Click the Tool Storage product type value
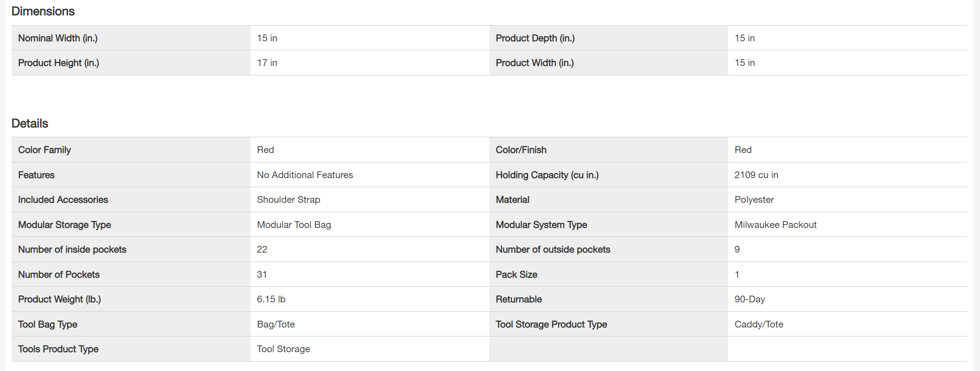The image size is (980, 371). pos(283,349)
